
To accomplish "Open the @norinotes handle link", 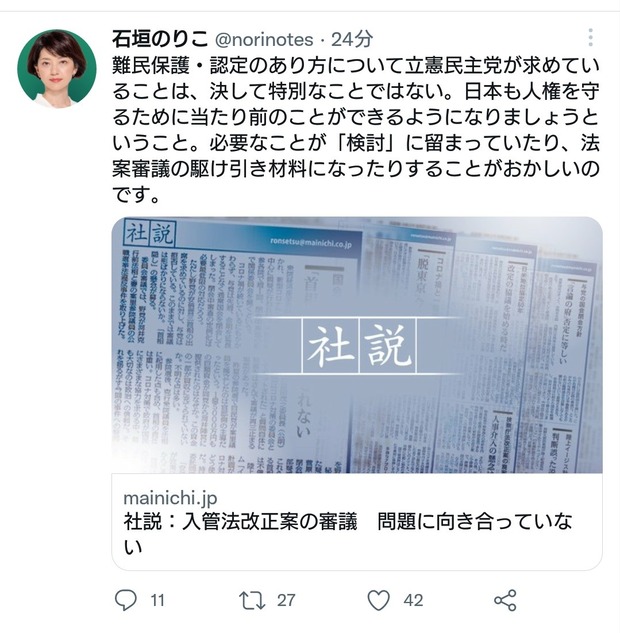I will click(264, 40).
